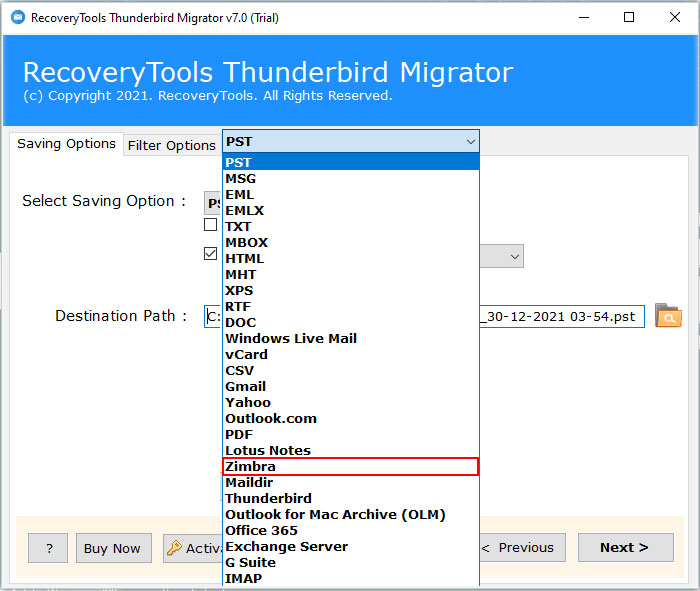Choose Outlook.com from the list
This screenshot has height=591, width=700.
click(x=350, y=419)
